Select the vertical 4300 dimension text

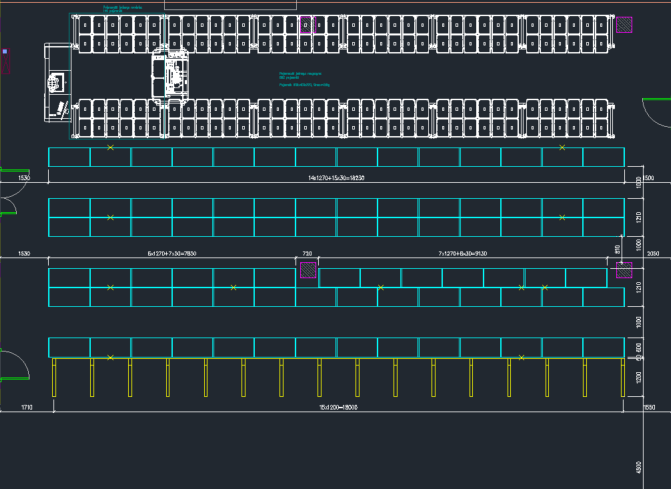[x=638, y=467]
